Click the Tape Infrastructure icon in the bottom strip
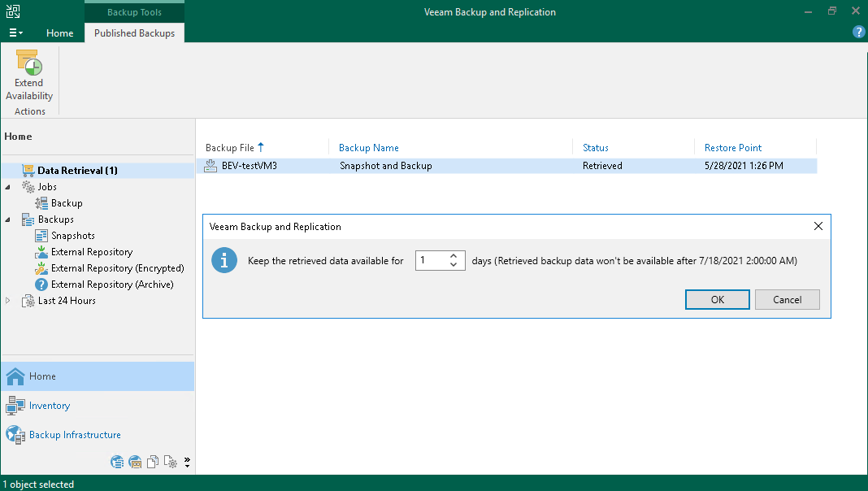The height and width of the screenshot is (491, 868). tap(135, 463)
